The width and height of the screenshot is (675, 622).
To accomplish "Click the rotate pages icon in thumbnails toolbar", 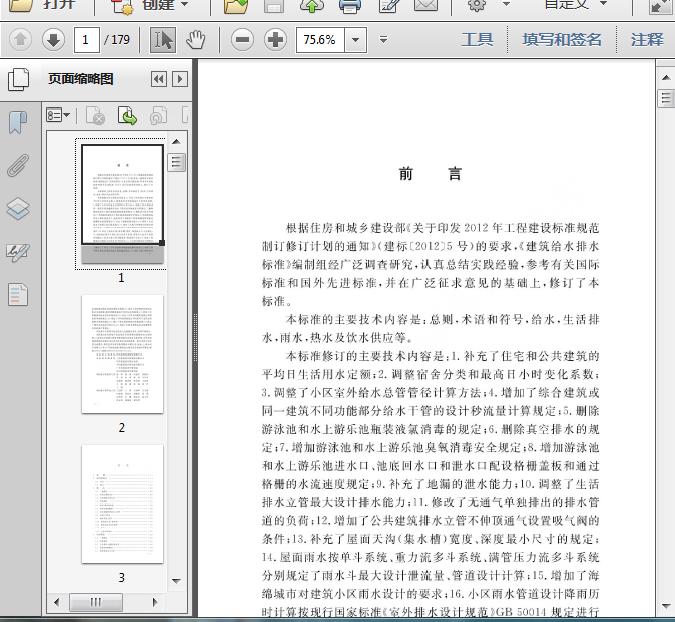I will (x=158, y=116).
